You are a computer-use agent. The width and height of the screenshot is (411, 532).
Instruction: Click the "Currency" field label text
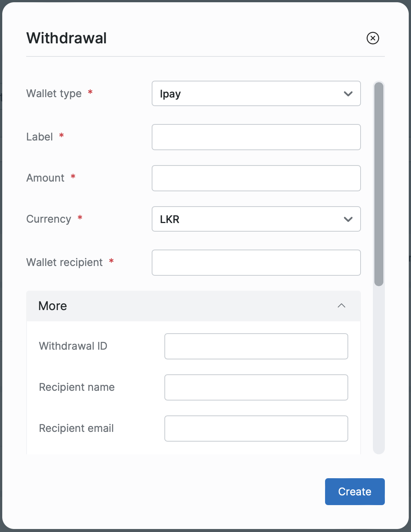point(49,219)
